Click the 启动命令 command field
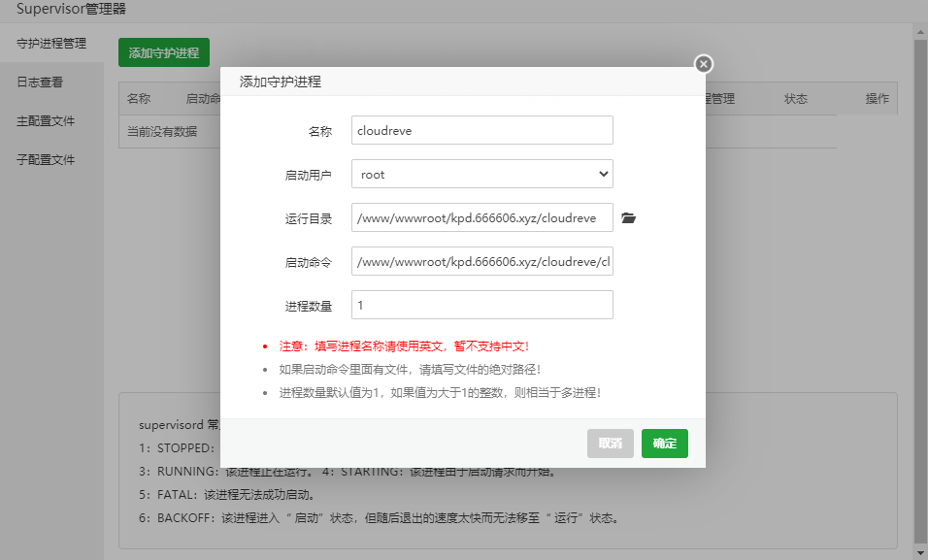 [x=481, y=261]
